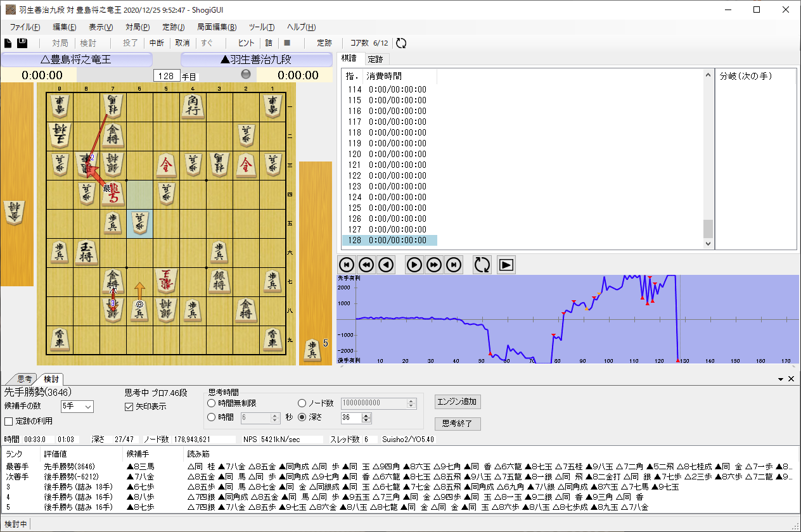Open the 表示 menu
Image resolution: width=801 pixels, height=532 pixels.
coord(101,27)
